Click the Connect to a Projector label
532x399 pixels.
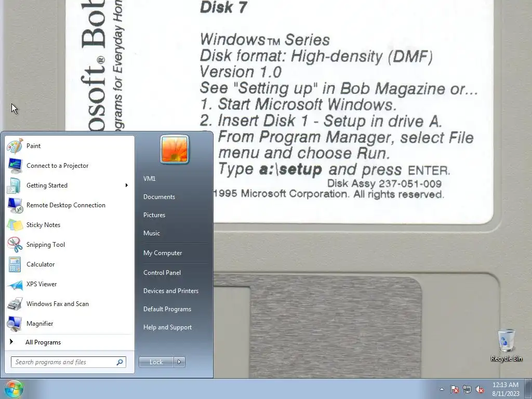coord(57,166)
